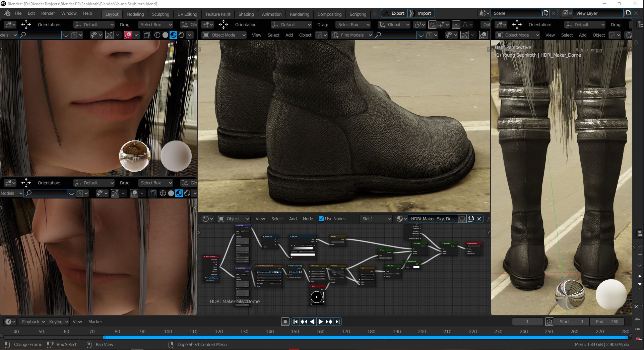Click the timeline horizontal scrollbar

click(x=365, y=337)
